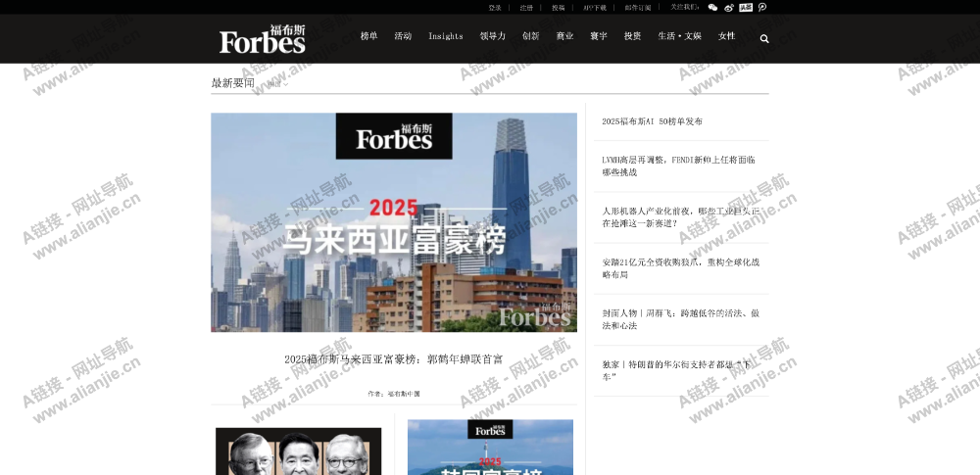
Task: Open the Weibo social icon
Action: click(x=728, y=7)
